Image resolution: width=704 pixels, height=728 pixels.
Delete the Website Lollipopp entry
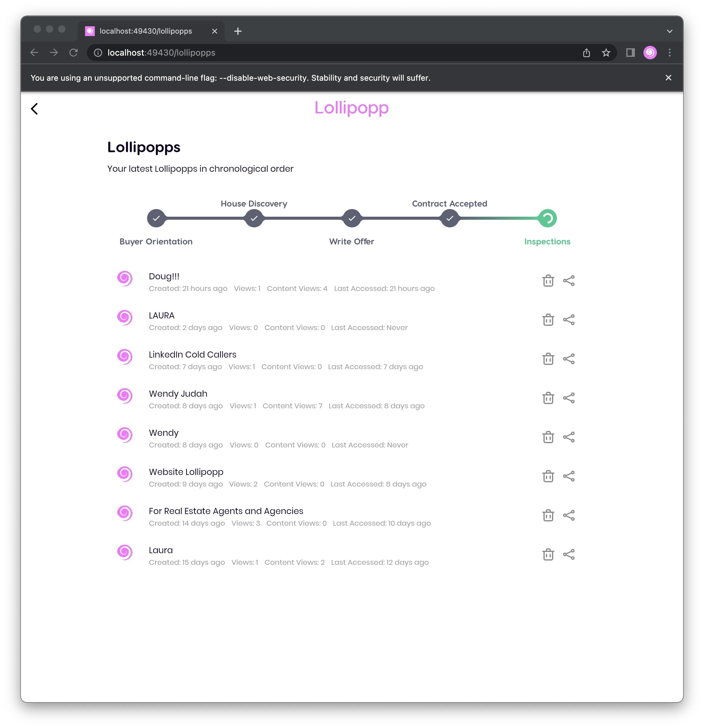pyautogui.click(x=548, y=476)
